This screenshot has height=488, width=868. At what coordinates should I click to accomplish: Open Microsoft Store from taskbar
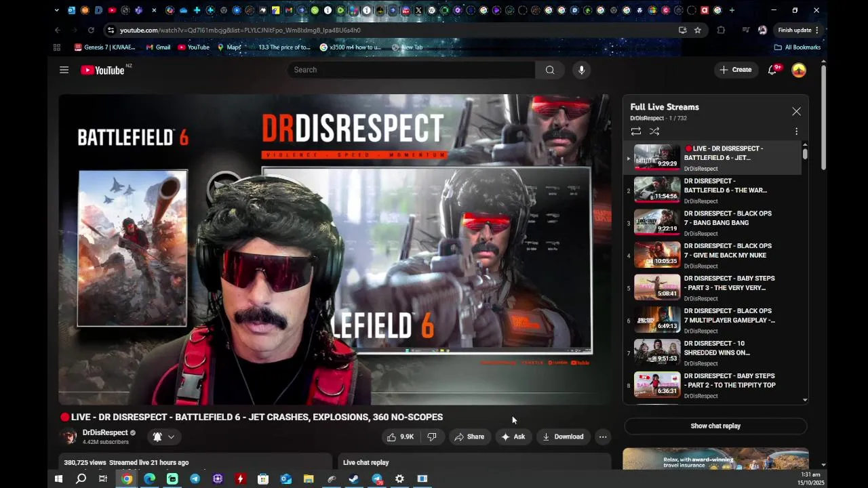click(x=263, y=479)
